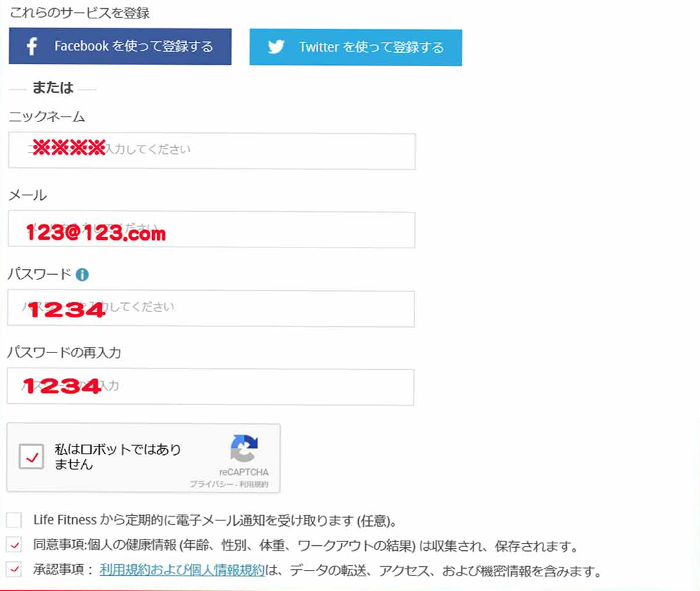Click the Twitter bird logo icon
Viewport: 700px width, 591px height.
coord(276,47)
